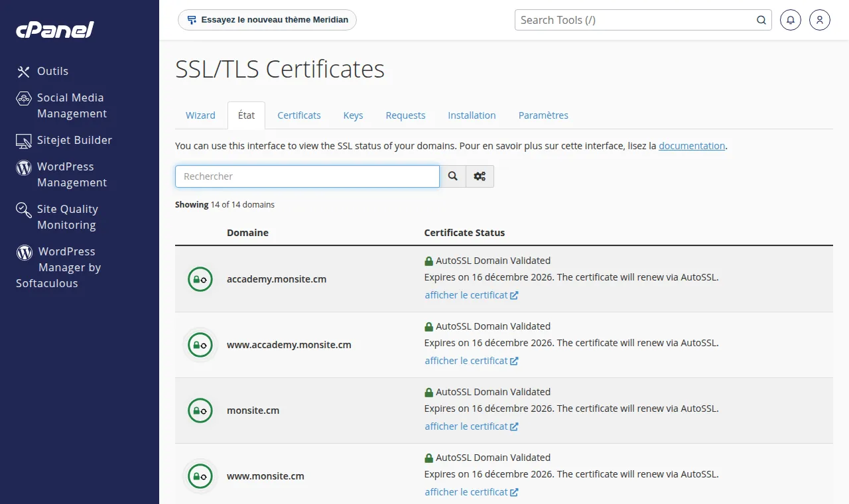Click the cPanel logo
Viewport: 849px width, 504px height.
point(55,29)
